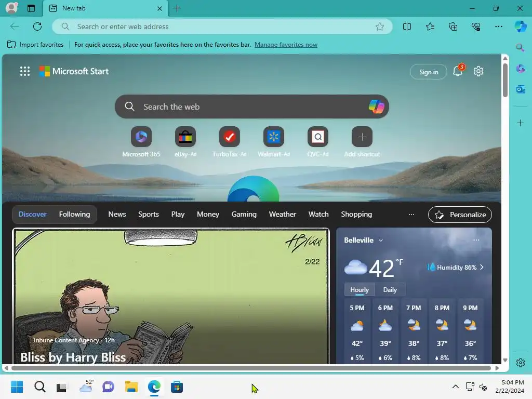The width and height of the screenshot is (532, 399).
Task: Expand Belleville location dropdown
Action: [x=381, y=240]
